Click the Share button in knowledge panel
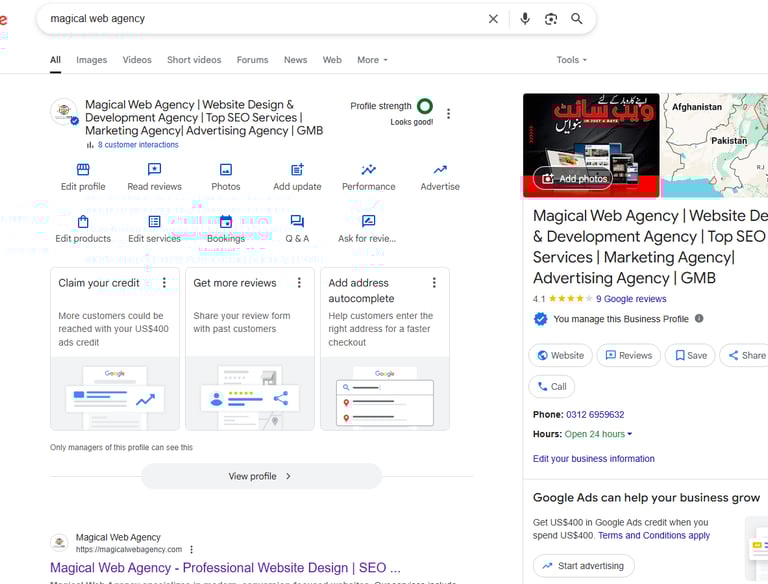 point(746,356)
